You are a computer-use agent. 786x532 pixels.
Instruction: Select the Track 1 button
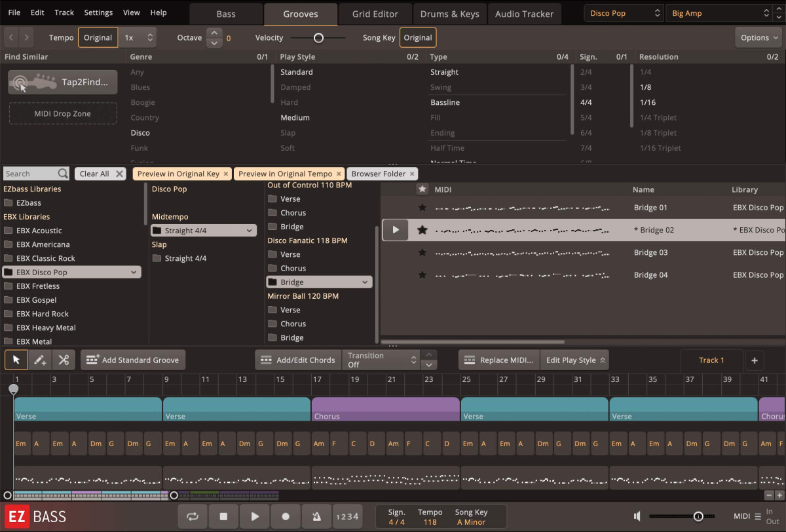[712, 360]
